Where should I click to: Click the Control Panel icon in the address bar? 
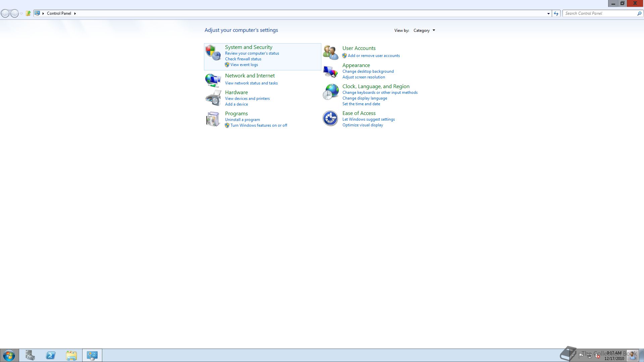coord(37,13)
